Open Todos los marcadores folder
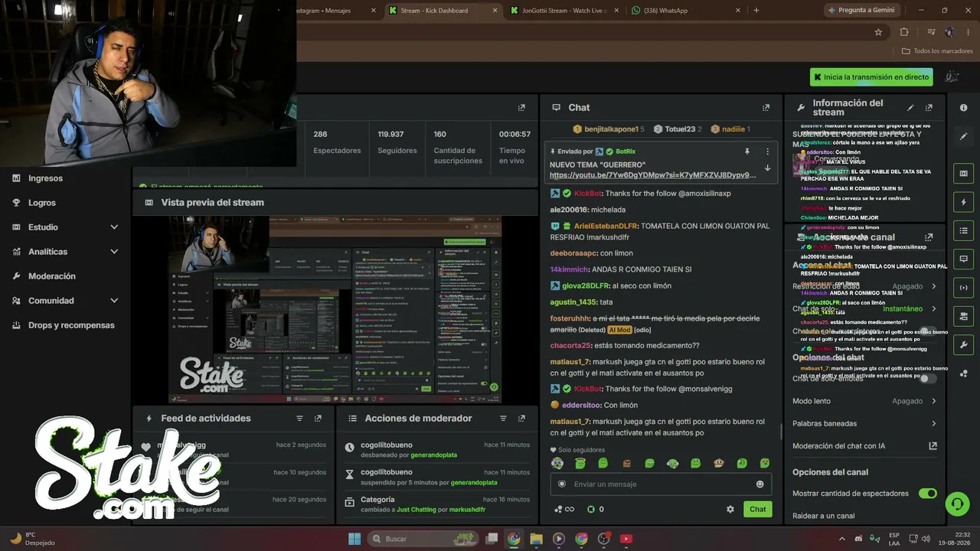 point(937,51)
